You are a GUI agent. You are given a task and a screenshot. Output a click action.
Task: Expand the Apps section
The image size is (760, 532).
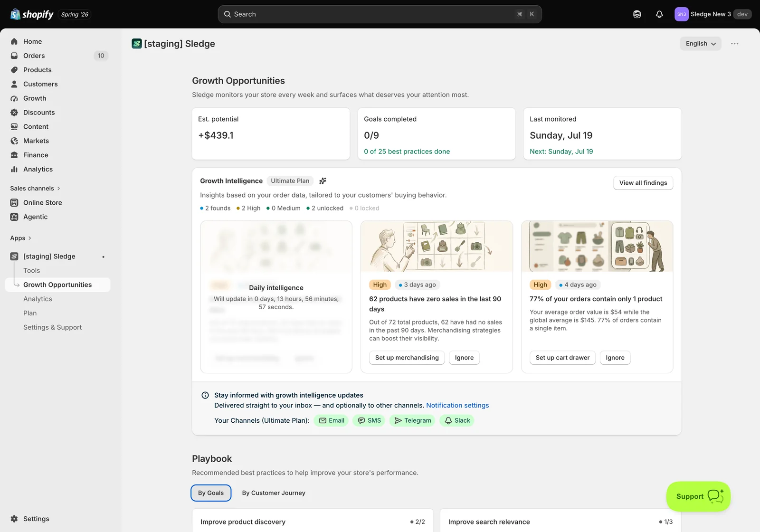pos(21,238)
